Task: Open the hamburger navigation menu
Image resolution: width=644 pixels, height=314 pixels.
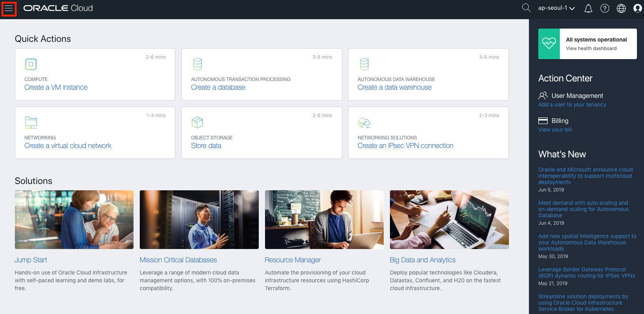Action: (9, 9)
